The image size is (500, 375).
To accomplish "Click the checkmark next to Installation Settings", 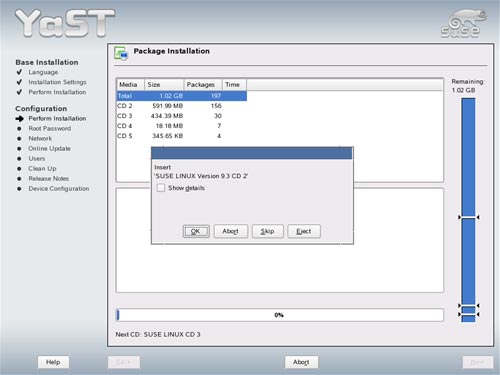I will click(x=19, y=82).
